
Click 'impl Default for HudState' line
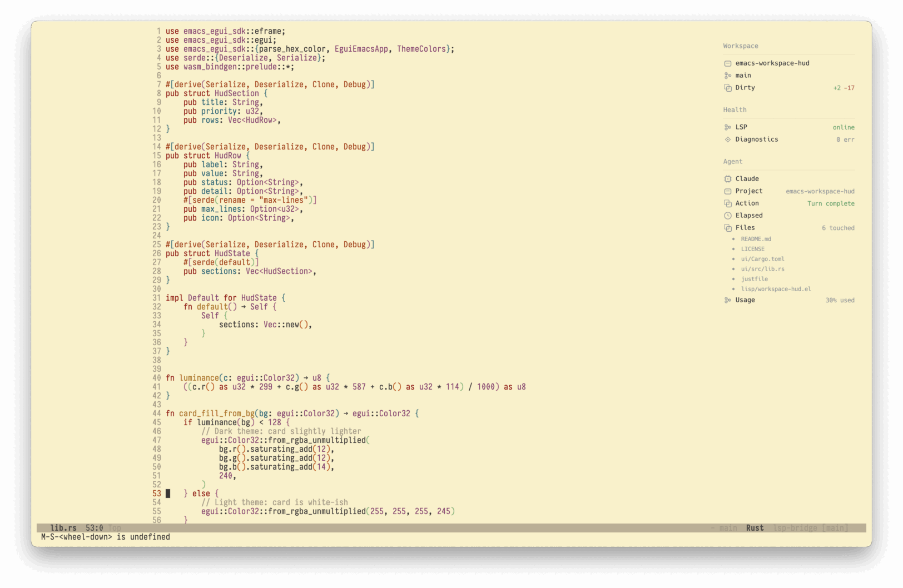226,298
